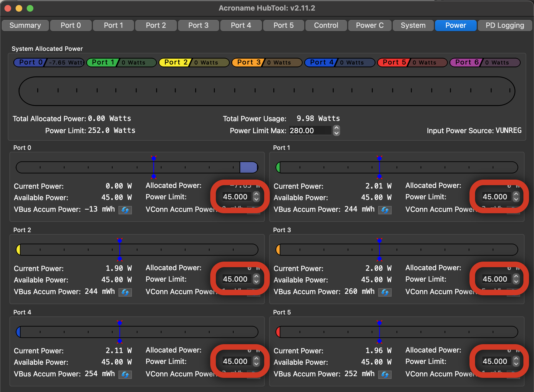Click the Power Limit Max stepper arrows
Viewport: 534px width, 392px height.
coord(336,130)
